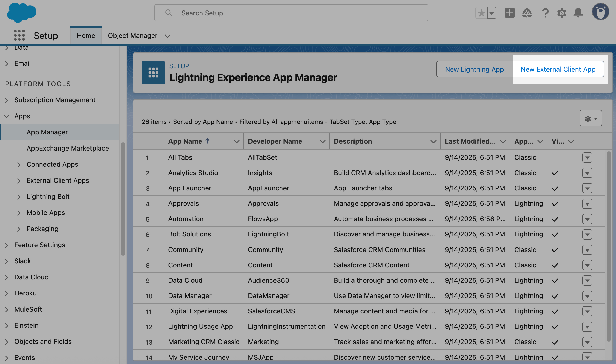The height and width of the screenshot is (364, 616).
Task: Click the New External Client App button
Action: tap(558, 69)
